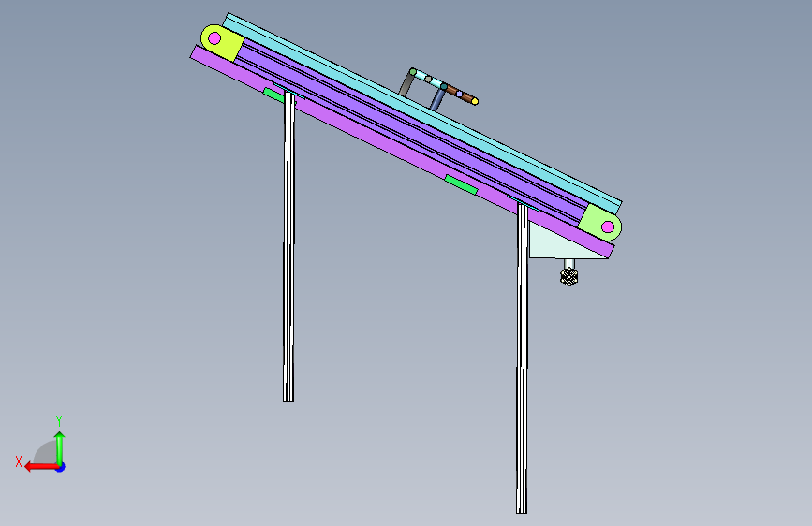Pick the green pad near the right leg
Viewport: 812px width, 526px height.
[462, 184]
